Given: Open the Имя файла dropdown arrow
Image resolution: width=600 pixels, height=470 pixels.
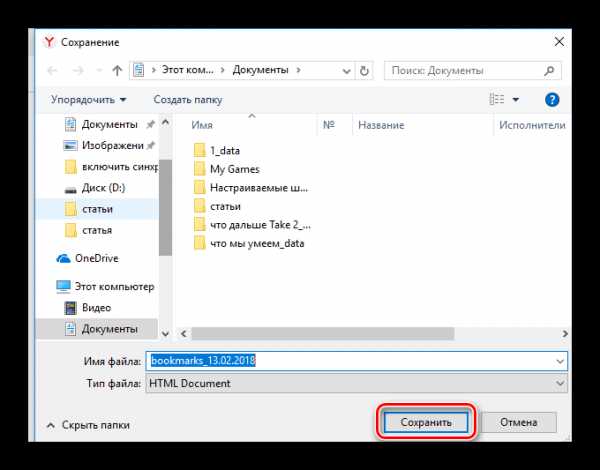Looking at the screenshot, I should click(558, 359).
